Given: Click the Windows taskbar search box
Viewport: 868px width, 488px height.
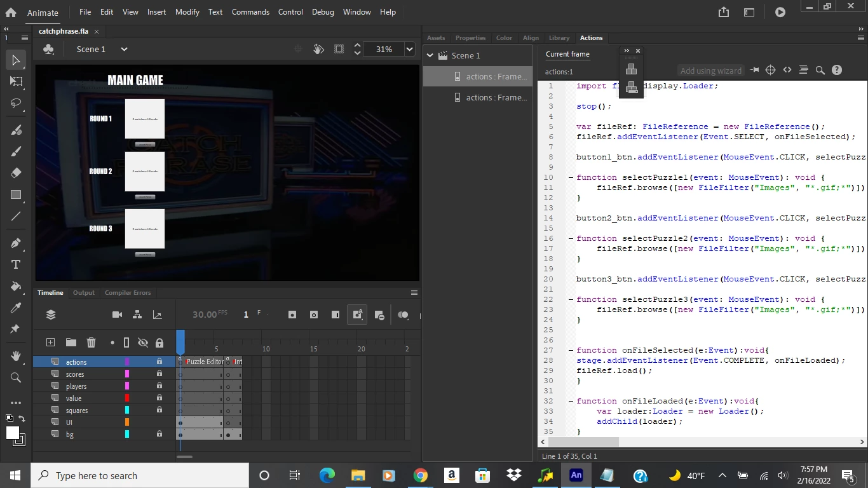Looking at the screenshot, I should pos(140,475).
